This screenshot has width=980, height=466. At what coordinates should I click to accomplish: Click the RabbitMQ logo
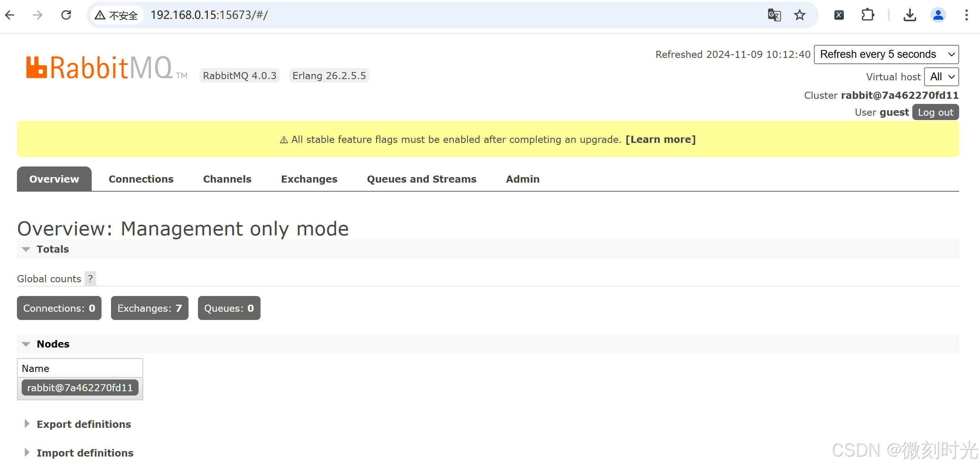click(106, 68)
